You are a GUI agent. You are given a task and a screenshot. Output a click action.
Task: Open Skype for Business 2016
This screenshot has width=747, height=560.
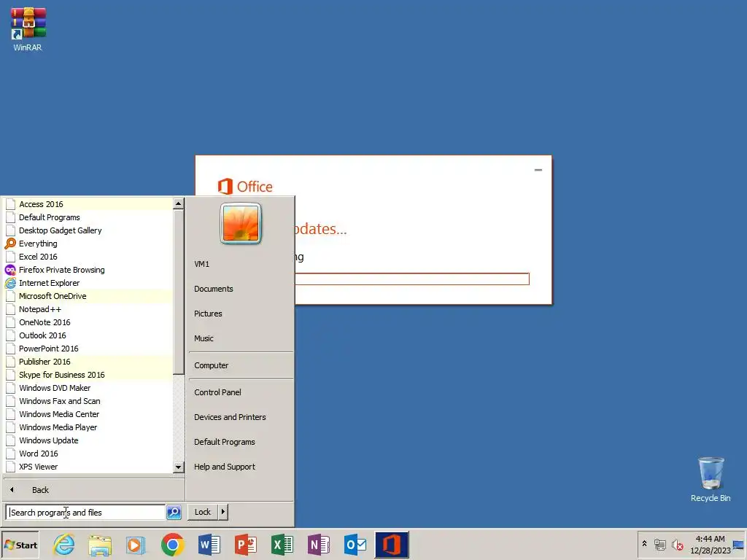[x=88, y=375]
